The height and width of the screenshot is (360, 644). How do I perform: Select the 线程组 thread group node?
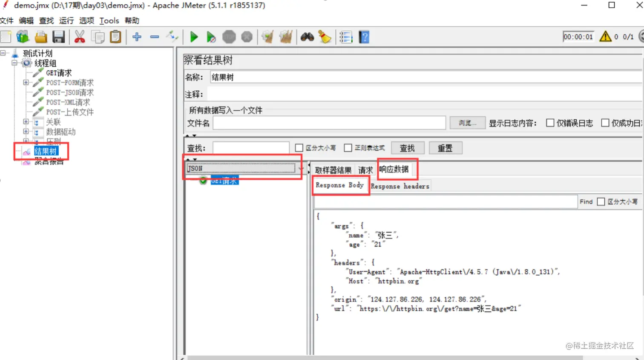[45, 63]
